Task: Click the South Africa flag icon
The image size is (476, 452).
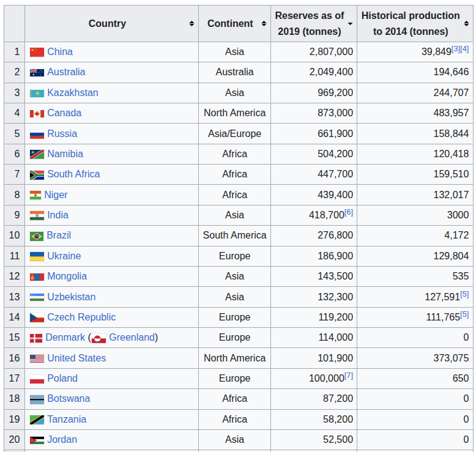Action: coord(37,175)
